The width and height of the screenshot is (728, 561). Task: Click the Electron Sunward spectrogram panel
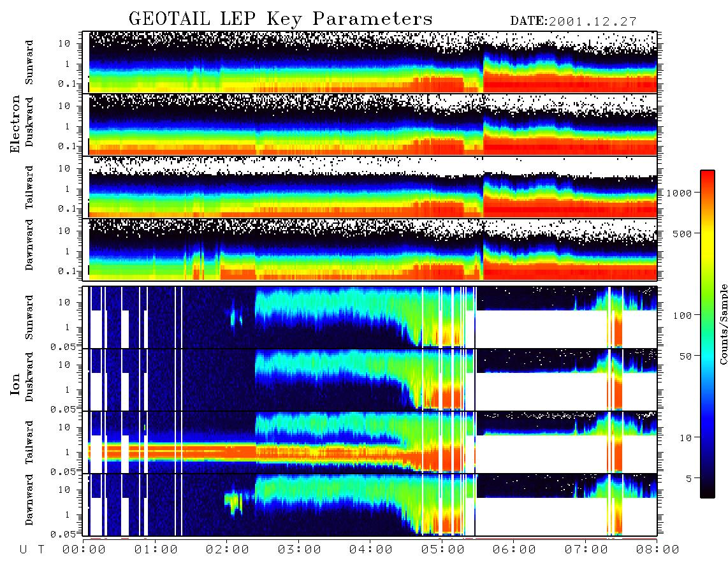pyautogui.click(x=370, y=62)
